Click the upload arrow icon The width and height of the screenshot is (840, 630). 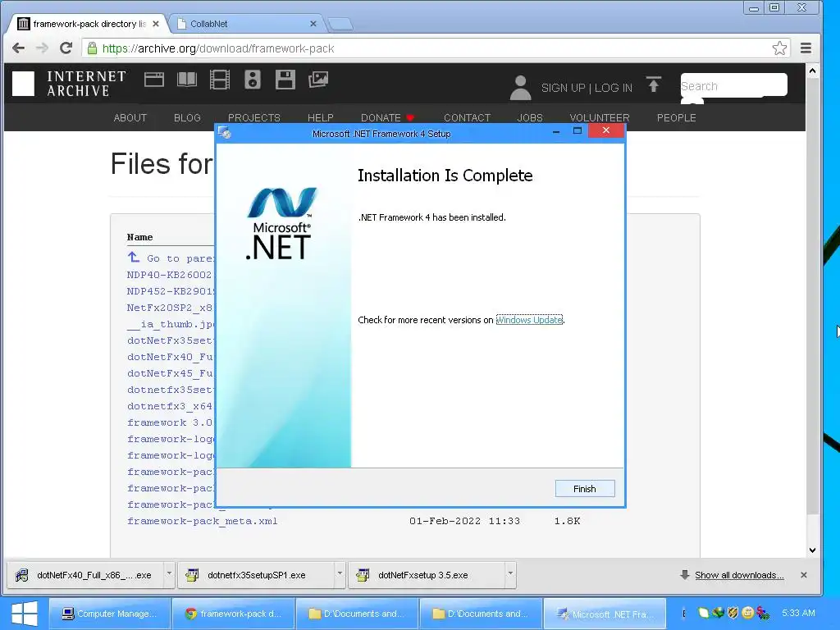point(654,84)
